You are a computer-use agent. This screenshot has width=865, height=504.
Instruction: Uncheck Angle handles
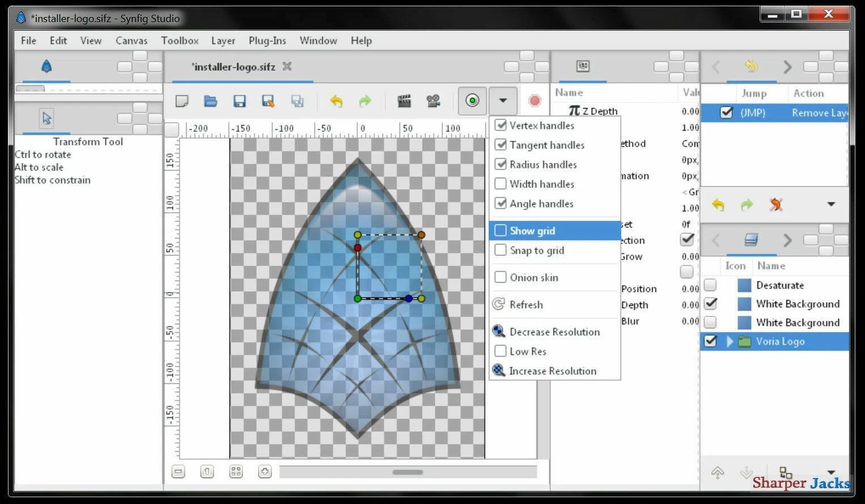point(501,203)
